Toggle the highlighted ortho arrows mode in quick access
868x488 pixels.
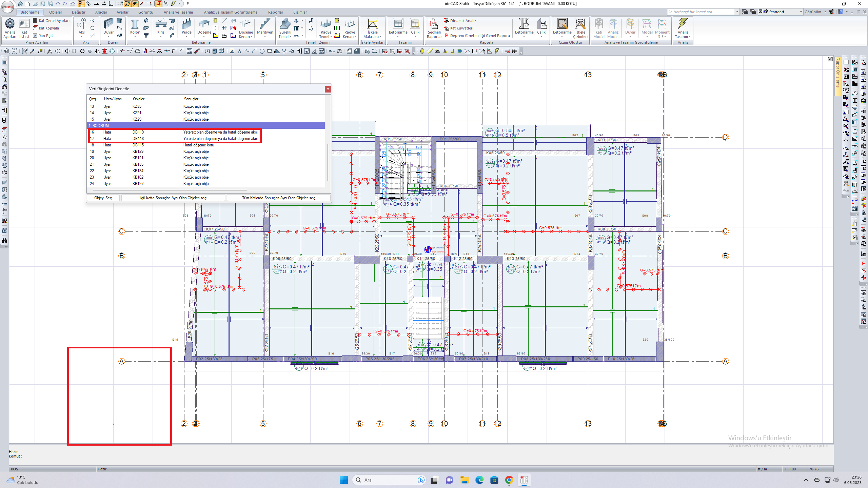pyautogui.click(x=158, y=4)
